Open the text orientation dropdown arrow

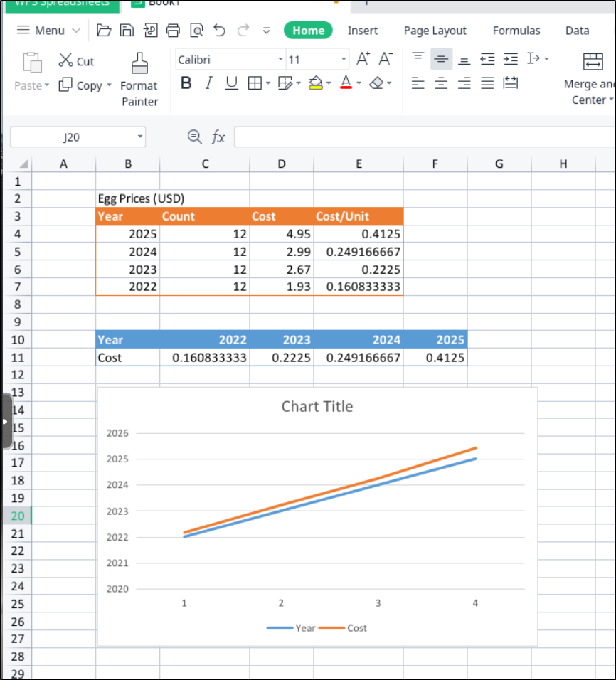click(x=546, y=58)
